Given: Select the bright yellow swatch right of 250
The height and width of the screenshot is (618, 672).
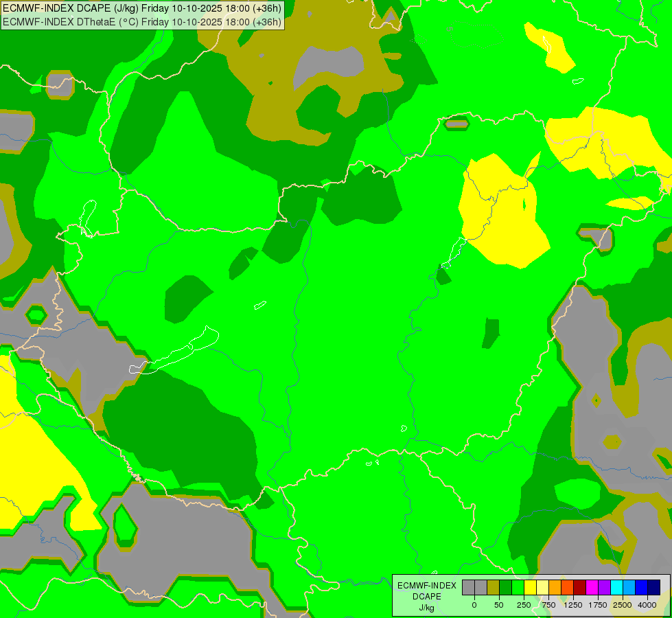Looking at the screenshot, I should pyautogui.click(x=530, y=587).
